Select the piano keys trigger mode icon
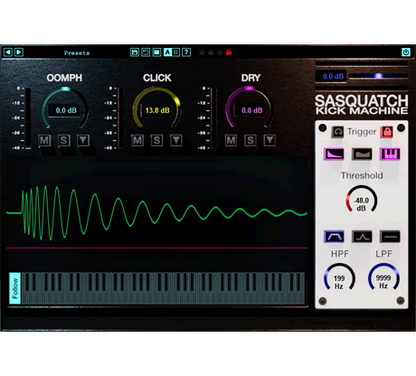The height and width of the screenshot is (376, 416). [x=390, y=154]
